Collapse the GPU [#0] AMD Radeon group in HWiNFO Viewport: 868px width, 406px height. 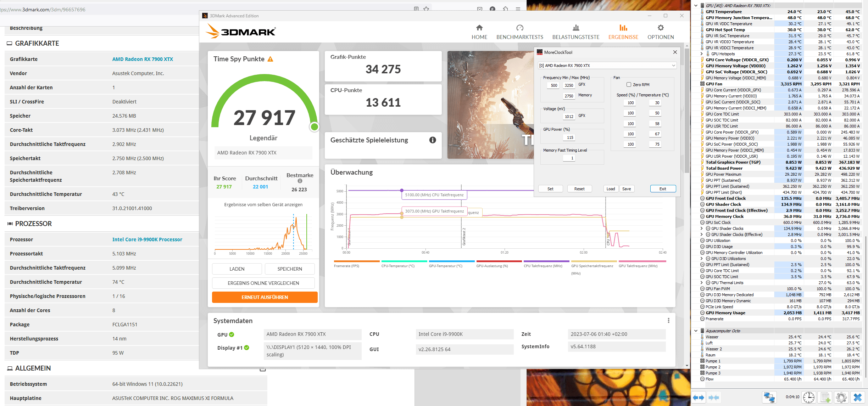pos(696,6)
